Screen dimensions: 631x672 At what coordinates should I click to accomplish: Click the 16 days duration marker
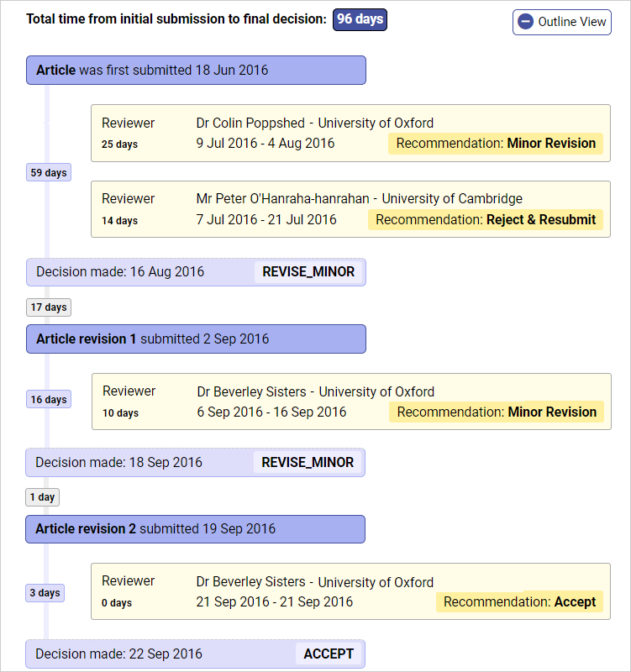pyautogui.click(x=48, y=400)
